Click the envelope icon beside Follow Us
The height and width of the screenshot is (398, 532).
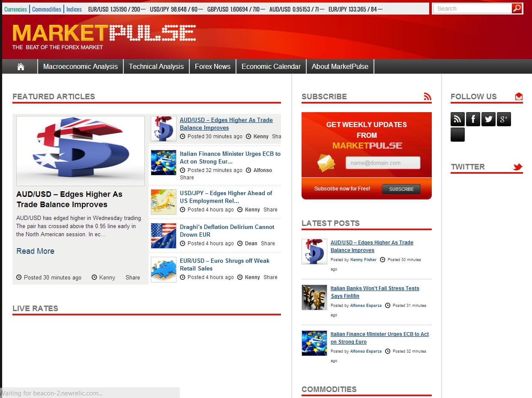pos(519,96)
